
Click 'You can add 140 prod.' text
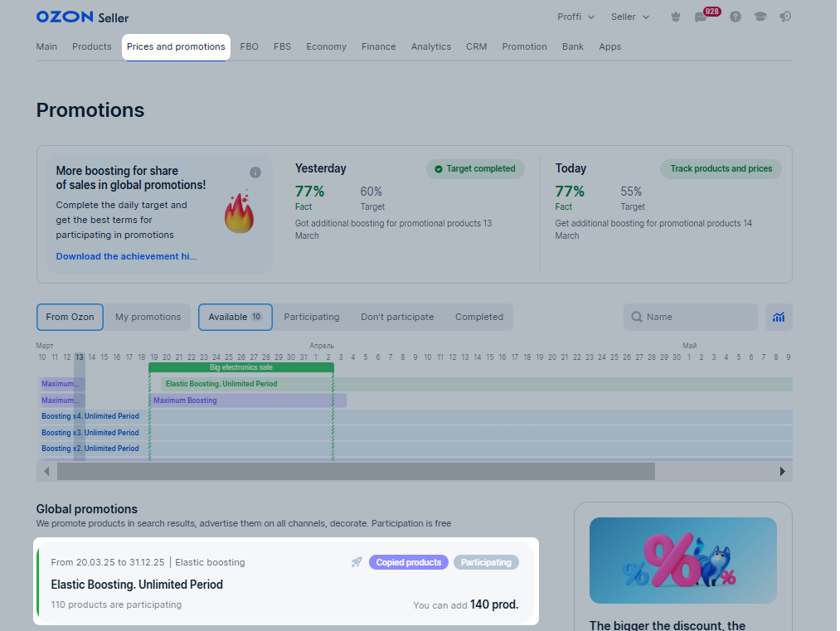[465, 604]
